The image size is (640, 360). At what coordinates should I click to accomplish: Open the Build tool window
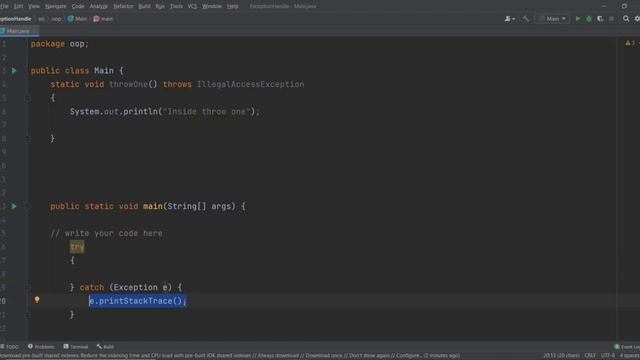pos(105,347)
